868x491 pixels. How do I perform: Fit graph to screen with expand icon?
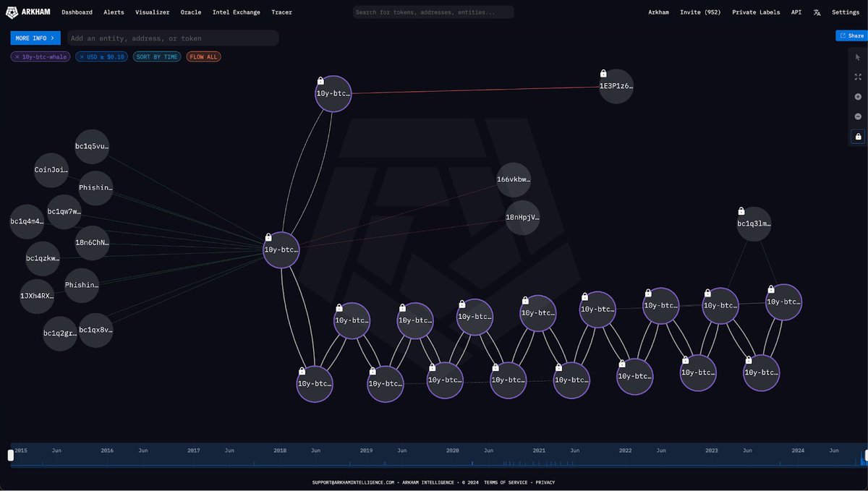coord(858,77)
